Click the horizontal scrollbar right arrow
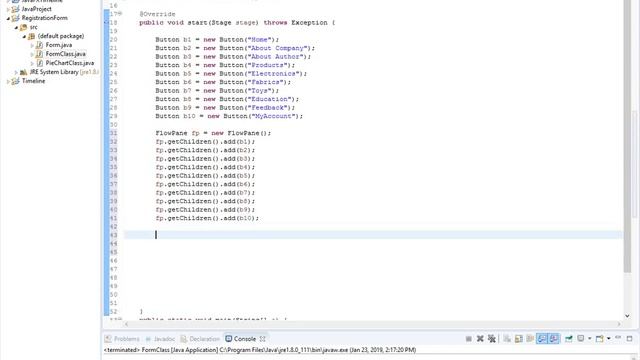 pos(620,324)
